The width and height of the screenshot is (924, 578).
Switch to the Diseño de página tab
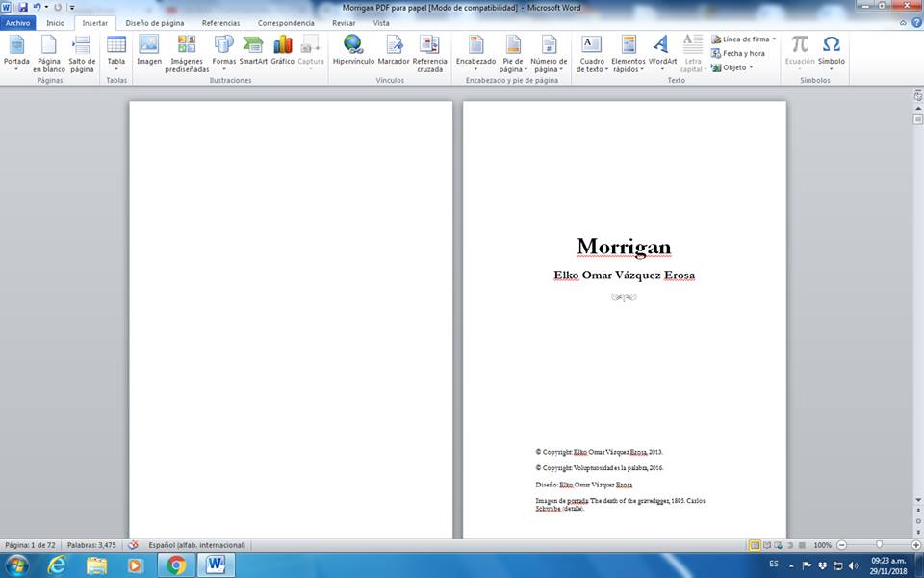(x=155, y=22)
